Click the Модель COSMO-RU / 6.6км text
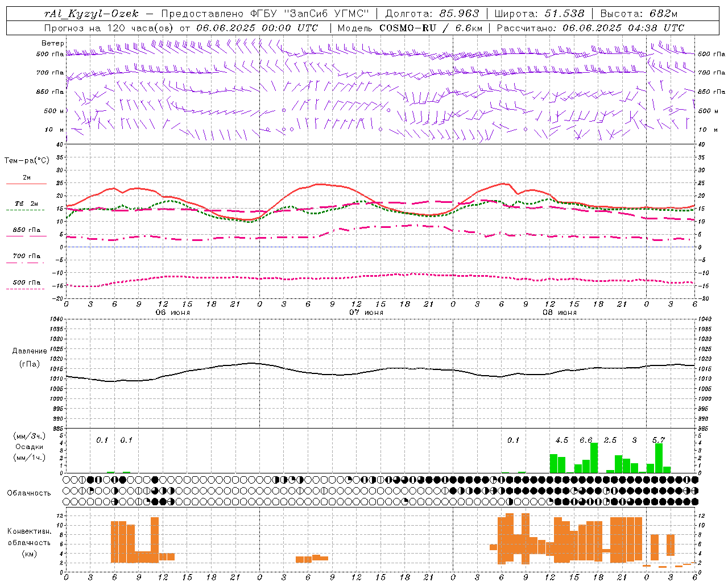 coord(410,28)
